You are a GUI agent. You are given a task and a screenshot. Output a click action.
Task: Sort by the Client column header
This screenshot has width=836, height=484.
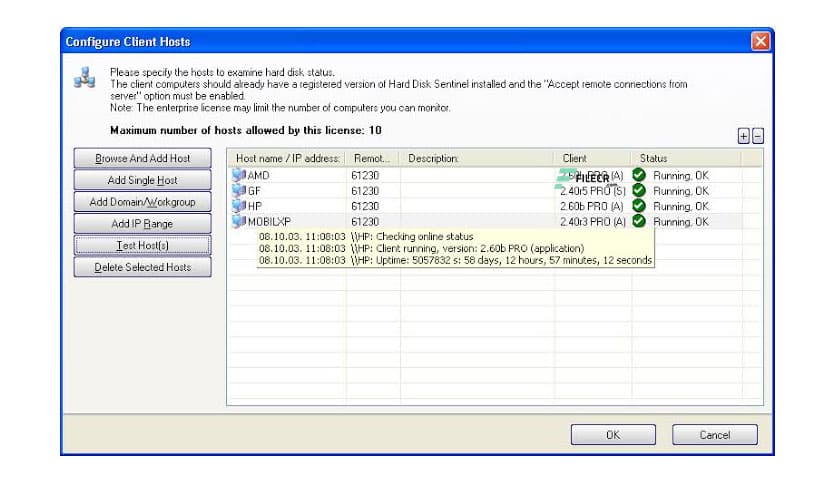click(593, 158)
